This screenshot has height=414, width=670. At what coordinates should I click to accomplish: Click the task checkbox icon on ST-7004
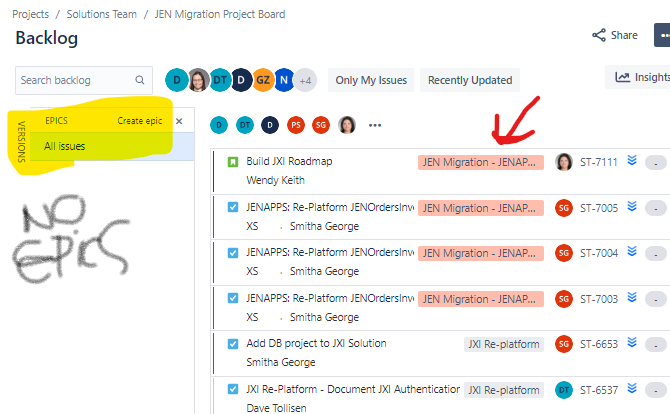(x=233, y=253)
